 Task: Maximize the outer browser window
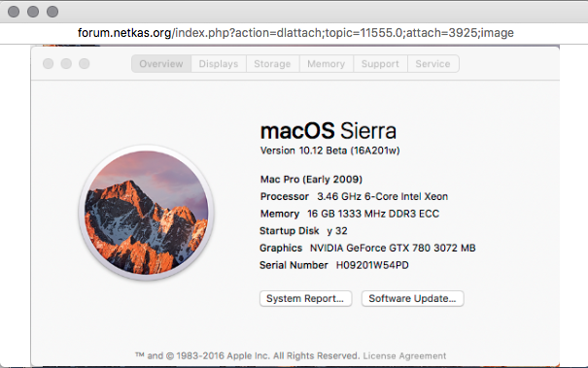pos(52,12)
